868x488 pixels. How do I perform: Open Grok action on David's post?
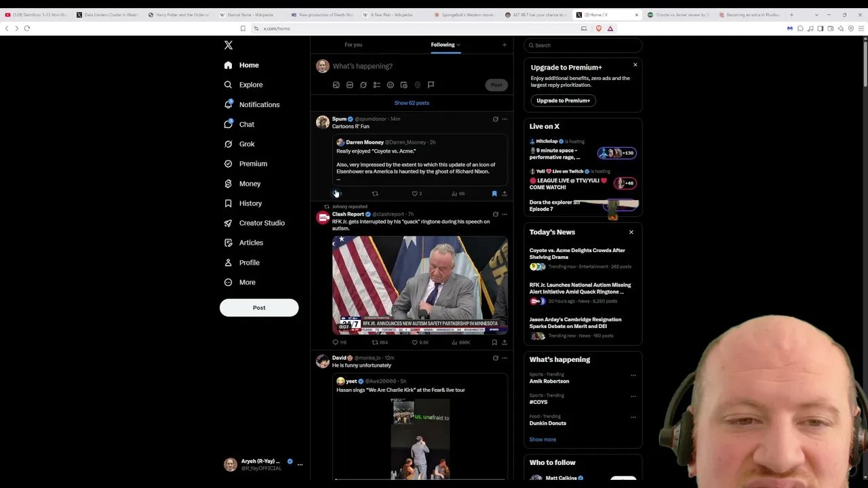(x=495, y=358)
